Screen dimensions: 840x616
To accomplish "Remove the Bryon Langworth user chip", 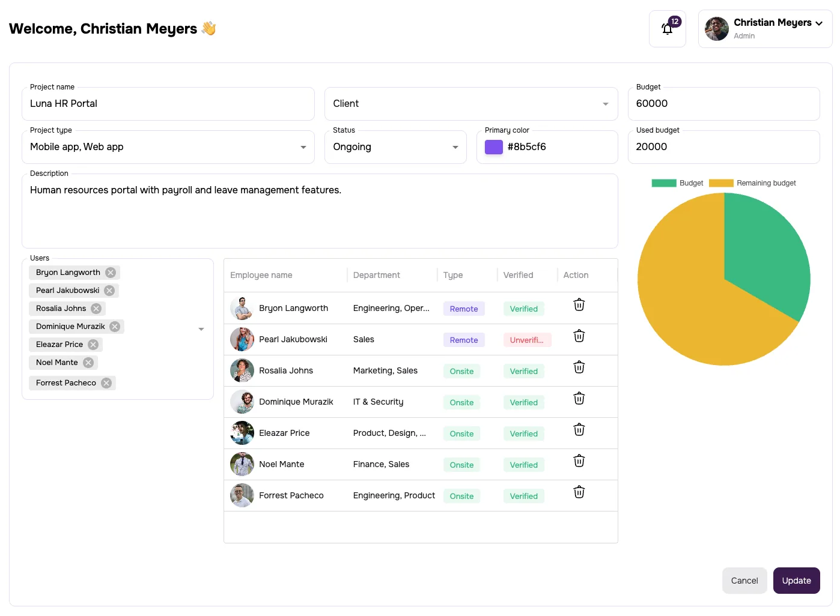I will [x=110, y=272].
